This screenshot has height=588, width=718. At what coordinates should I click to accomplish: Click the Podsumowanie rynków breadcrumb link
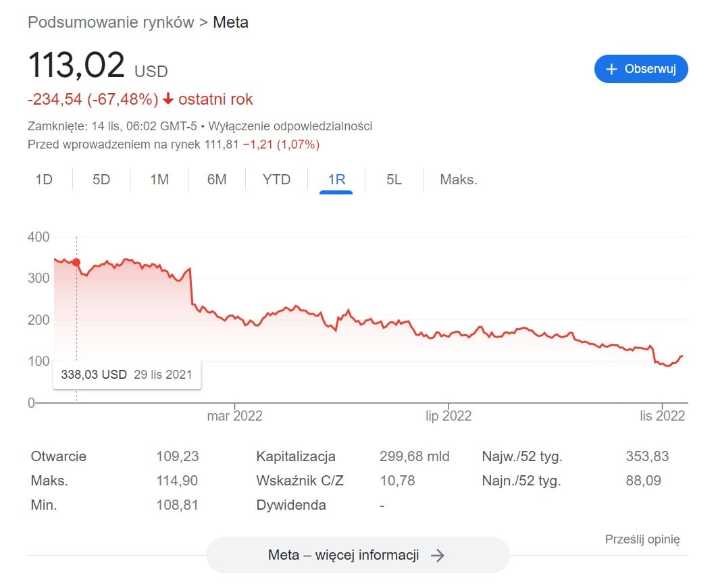click(109, 22)
